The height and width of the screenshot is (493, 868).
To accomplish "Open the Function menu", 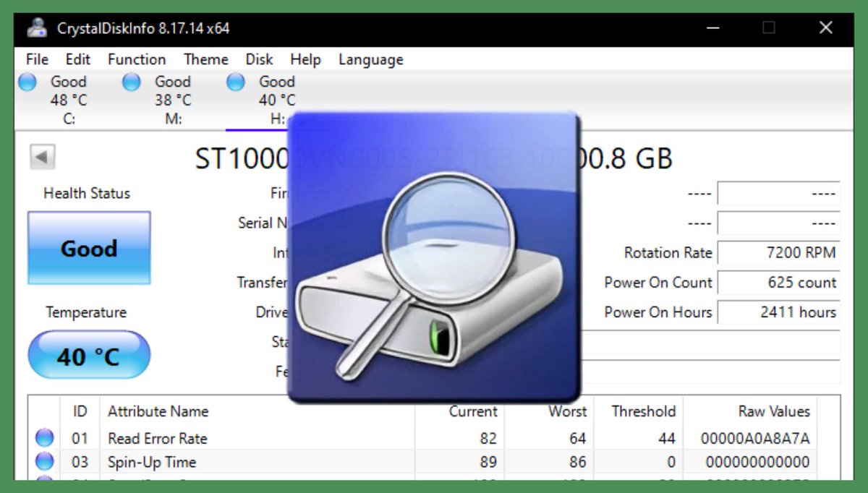I will tap(136, 59).
